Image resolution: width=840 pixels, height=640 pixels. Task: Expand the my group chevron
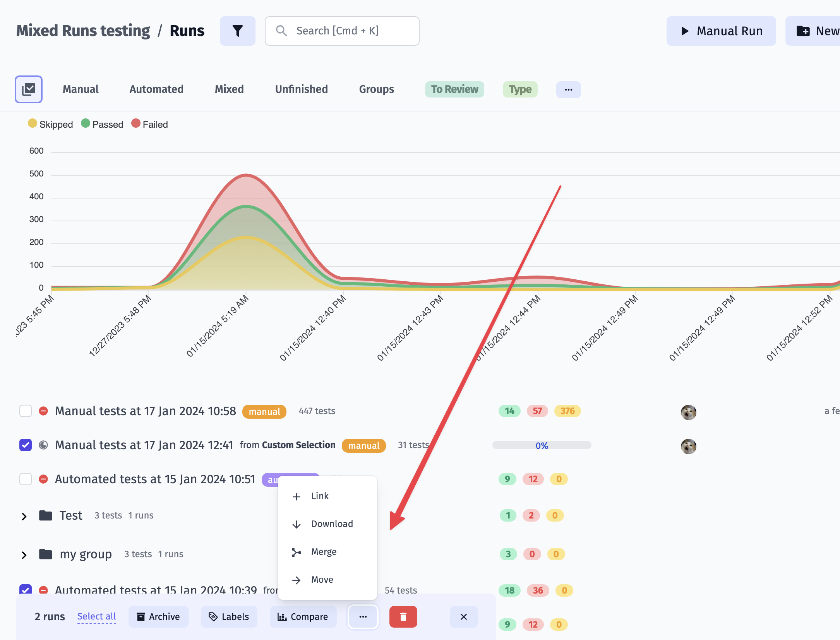(24, 555)
